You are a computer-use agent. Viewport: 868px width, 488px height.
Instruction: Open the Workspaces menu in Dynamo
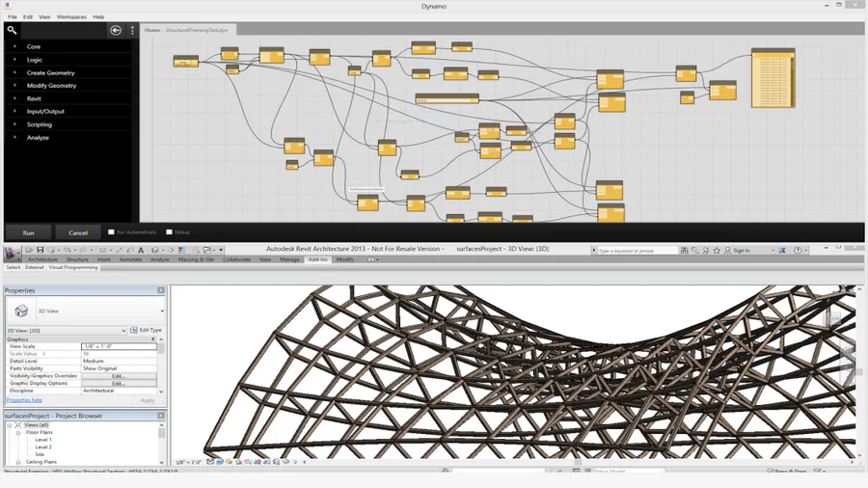click(x=71, y=17)
